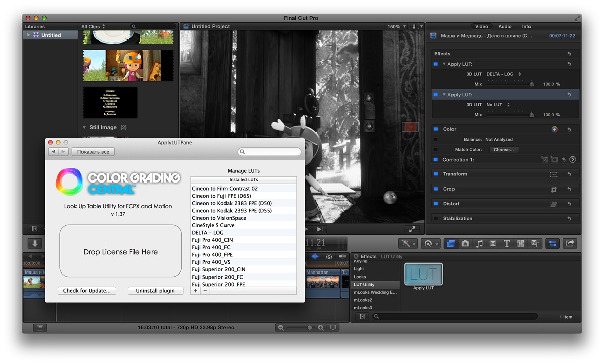
Task: Toggle the Transform checkbox
Action: [435, 174]
